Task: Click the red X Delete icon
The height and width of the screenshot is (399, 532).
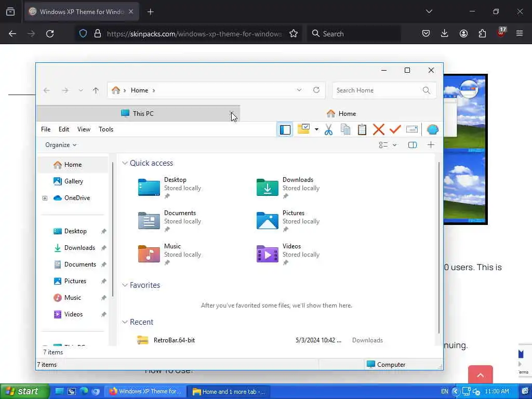Action: point(379,129)
